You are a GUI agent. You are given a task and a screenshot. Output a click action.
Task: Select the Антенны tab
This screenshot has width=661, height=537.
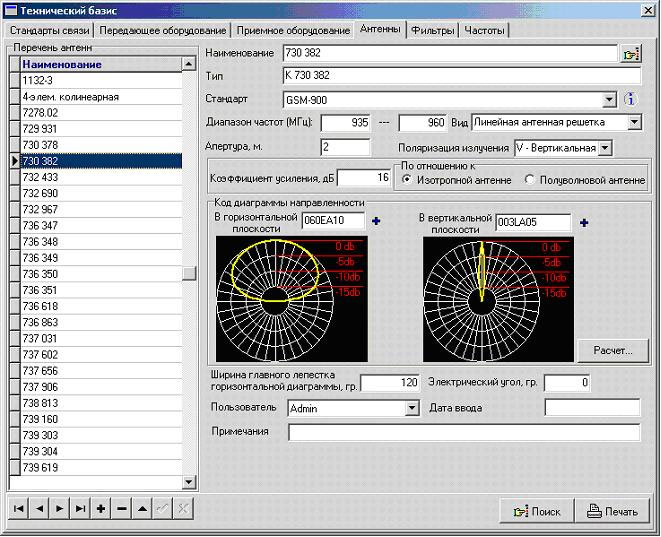(380, 29)
